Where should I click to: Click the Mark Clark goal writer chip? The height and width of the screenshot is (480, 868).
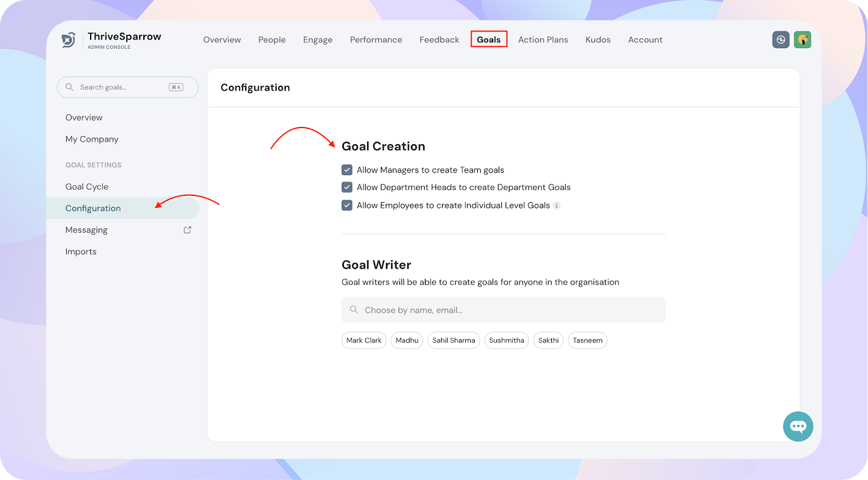(x=364, y=341)
